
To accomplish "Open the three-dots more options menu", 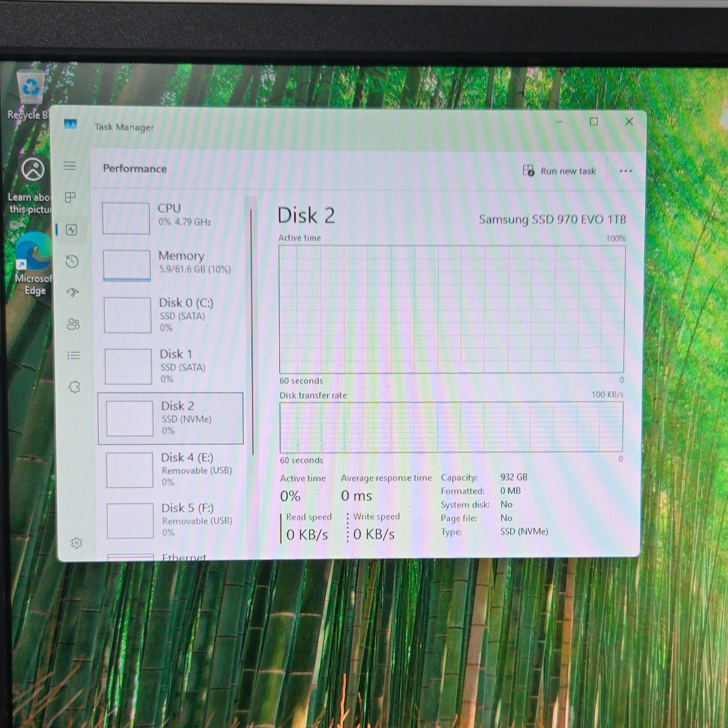I will click(625, 171).
